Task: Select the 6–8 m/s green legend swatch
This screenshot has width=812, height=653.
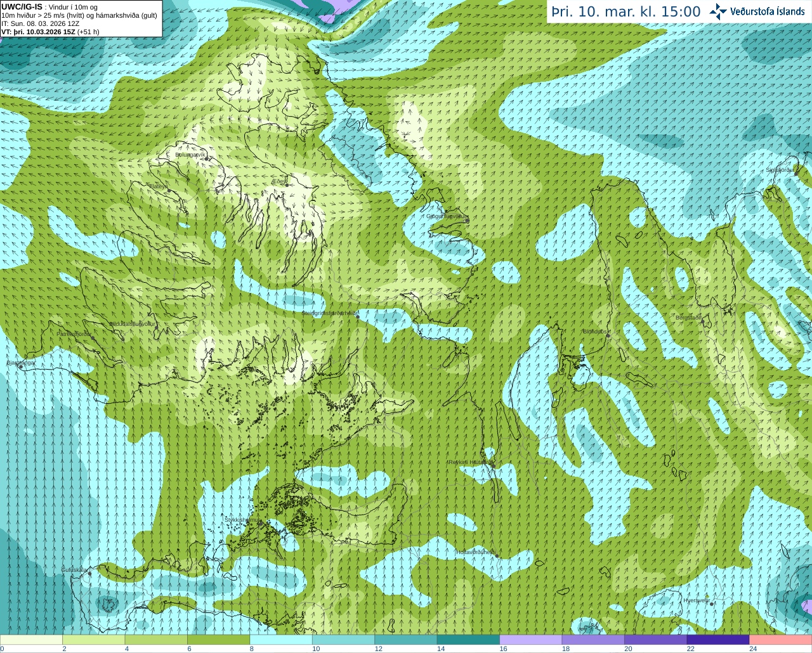Action: click(x=219, y=640)
